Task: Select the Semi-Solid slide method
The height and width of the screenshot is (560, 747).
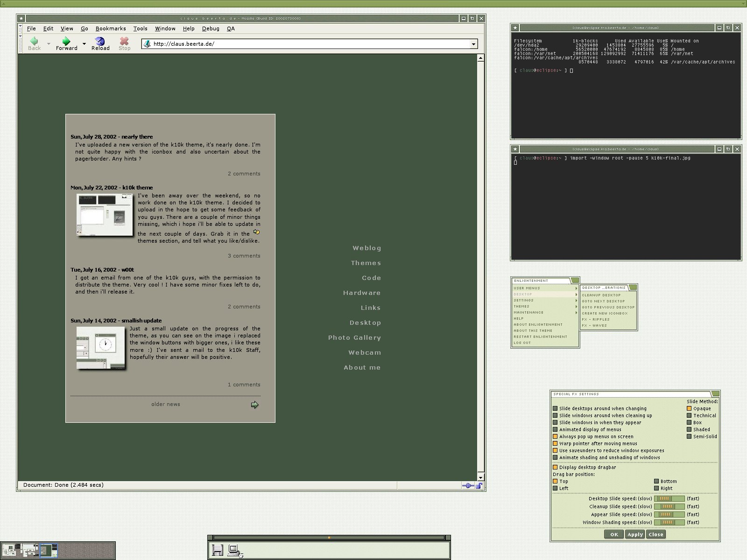Action: (689, 437)
